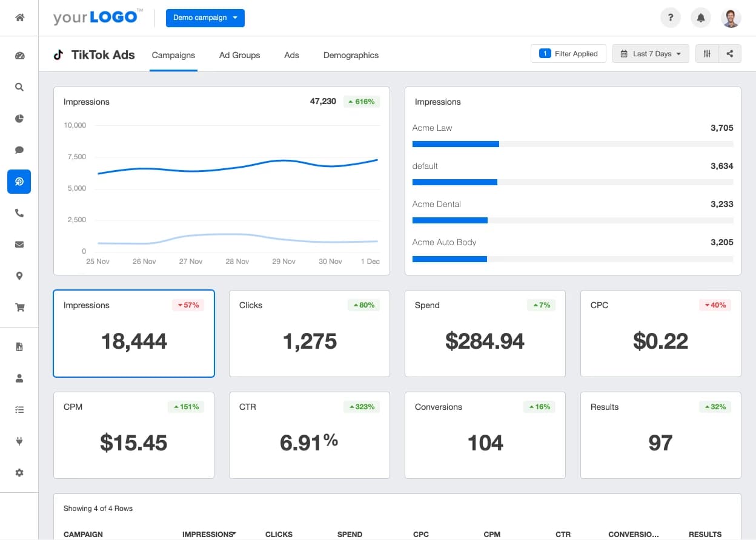Sort table by Impressions column
756x540 pixels.
[x=208, y=535]
